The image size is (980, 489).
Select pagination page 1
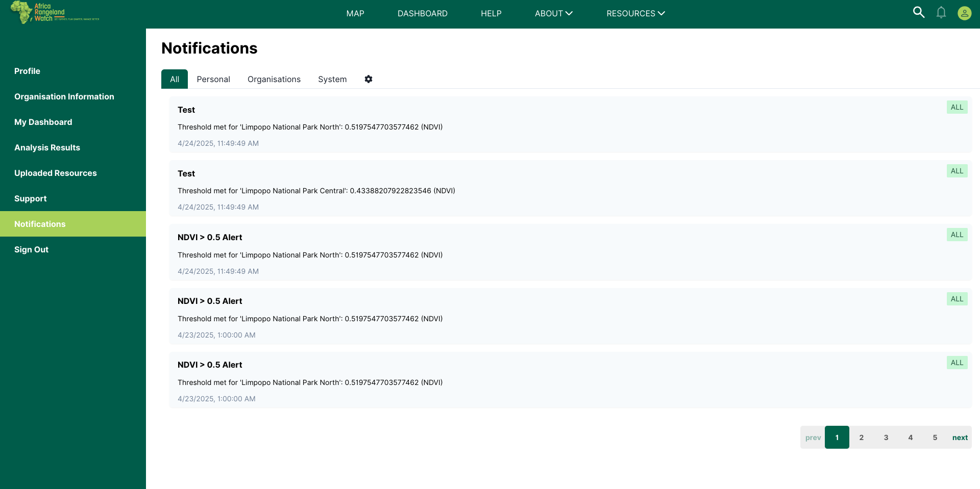point(837,437)
